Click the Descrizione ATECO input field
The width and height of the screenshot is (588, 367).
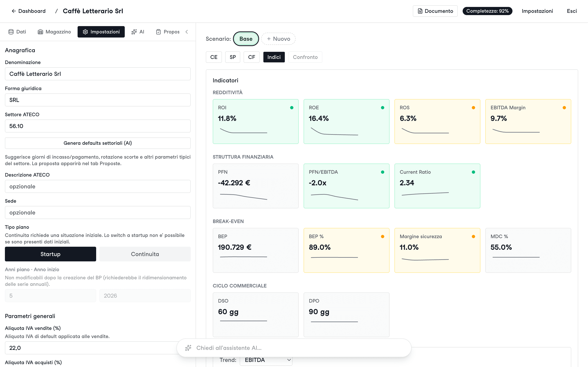click(98, 186)
